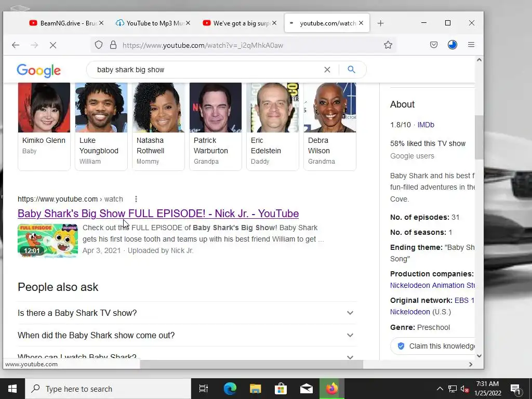This screenshot has width=532, height=399.
Task: Open Nickelodeon Animation Studio link
Action: (x=432, y=285)
